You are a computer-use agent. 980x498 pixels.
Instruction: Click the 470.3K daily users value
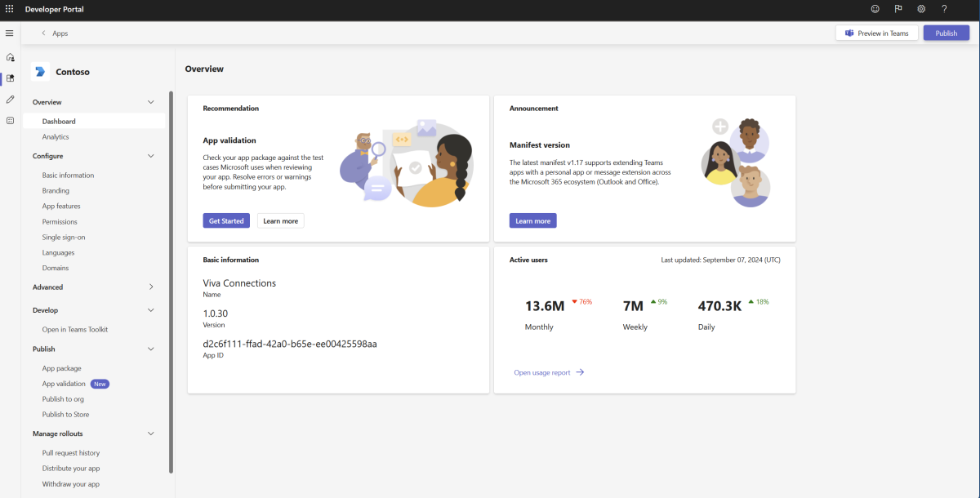tap(719, 306)
